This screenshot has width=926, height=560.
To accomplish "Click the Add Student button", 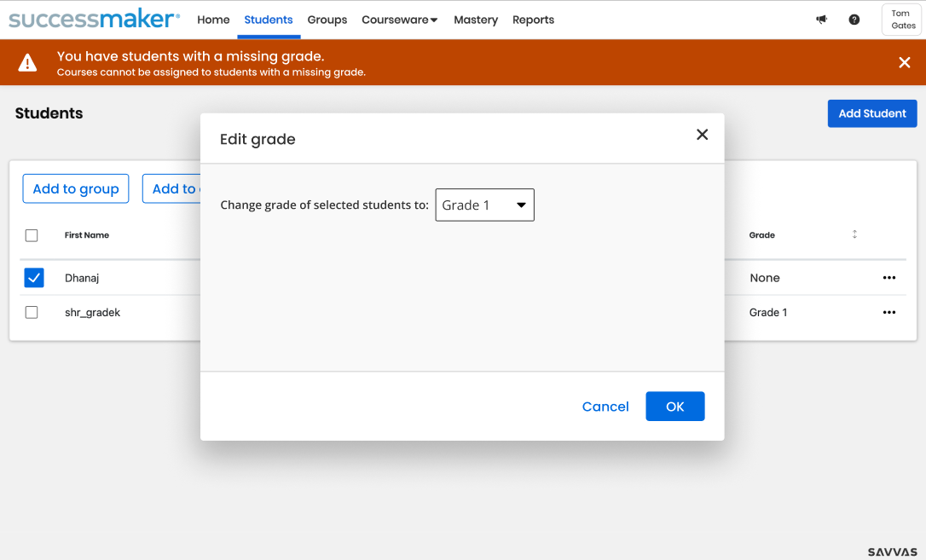I will [x=871, y=113].
